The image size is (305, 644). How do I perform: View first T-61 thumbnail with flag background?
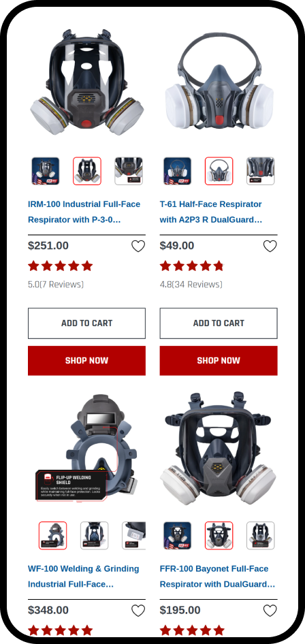click(x=177, y=171)
